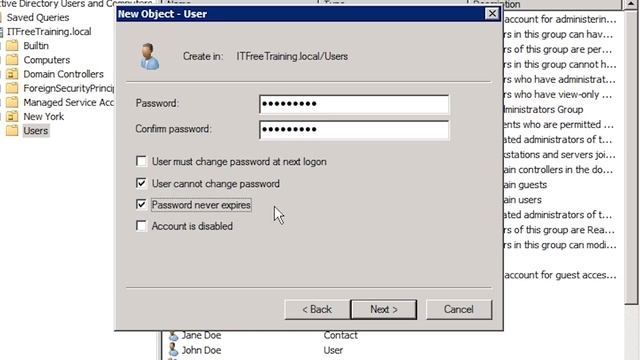The height and width of the screenshot is (360, 640).
Task: Proceed with the Next button
Action: [x=384, y=309]
